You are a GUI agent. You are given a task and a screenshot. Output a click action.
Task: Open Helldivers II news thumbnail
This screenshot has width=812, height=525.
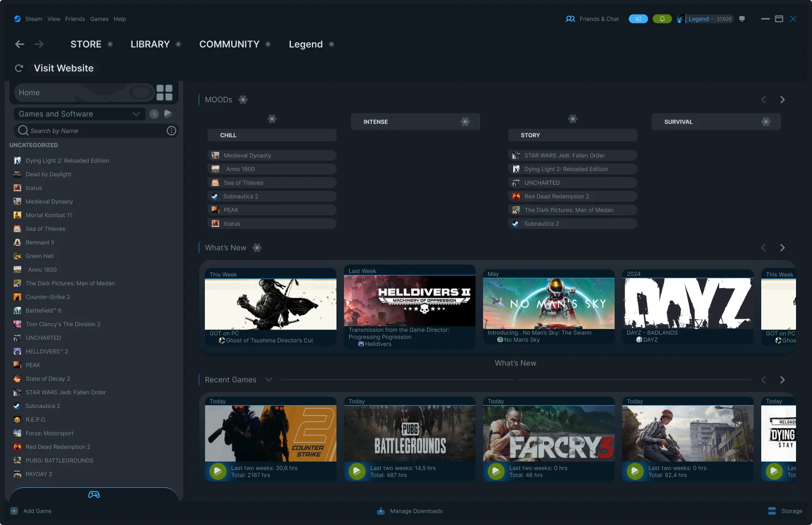coord(410,301)
